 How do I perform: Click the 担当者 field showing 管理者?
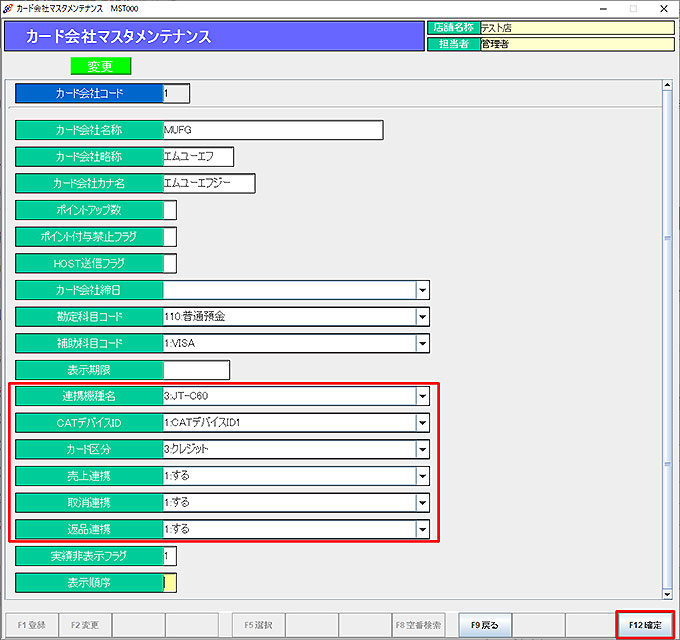coord(577,44)
